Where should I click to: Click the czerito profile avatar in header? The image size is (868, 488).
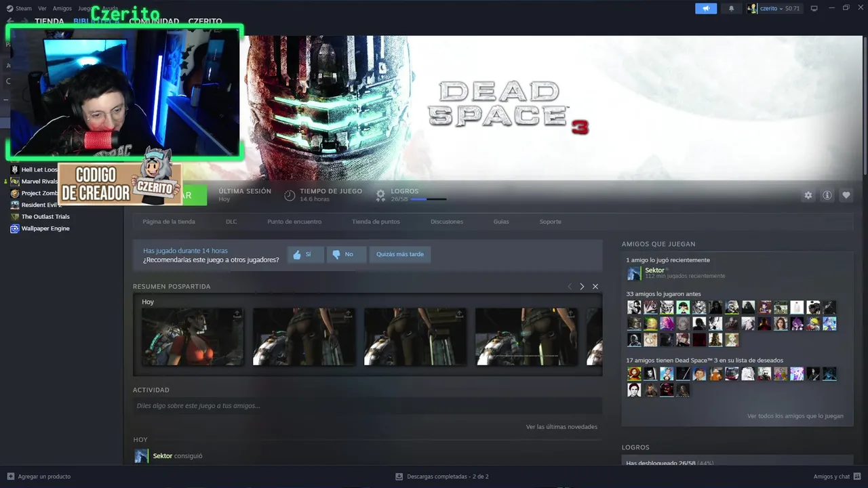(752, 9)
